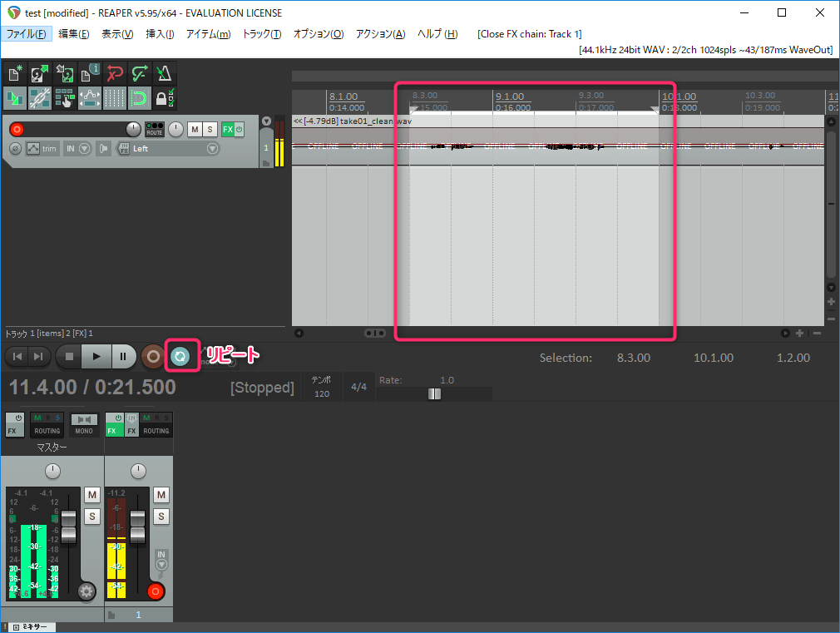
Task: Click the red Undo arrow icon
Action: [115, 73]
